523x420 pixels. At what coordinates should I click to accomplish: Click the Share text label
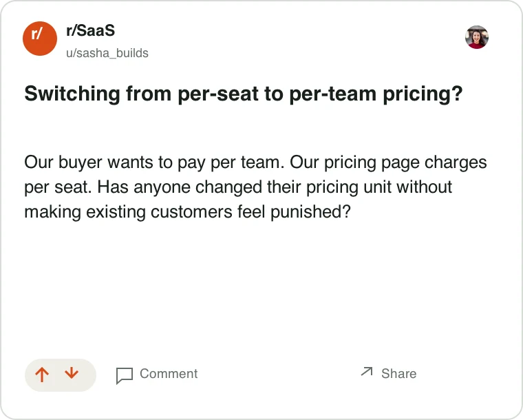coord(398,374)
